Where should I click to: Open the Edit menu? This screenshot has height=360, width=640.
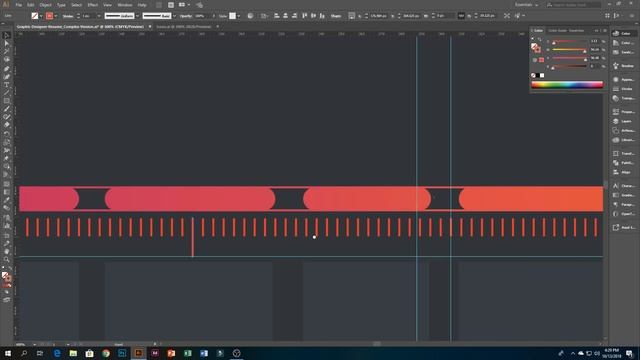click(31, 5)
